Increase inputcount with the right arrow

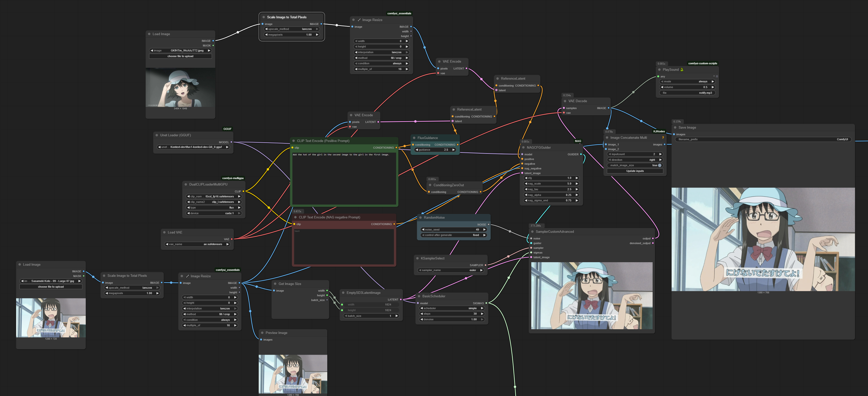click(661, 154)
